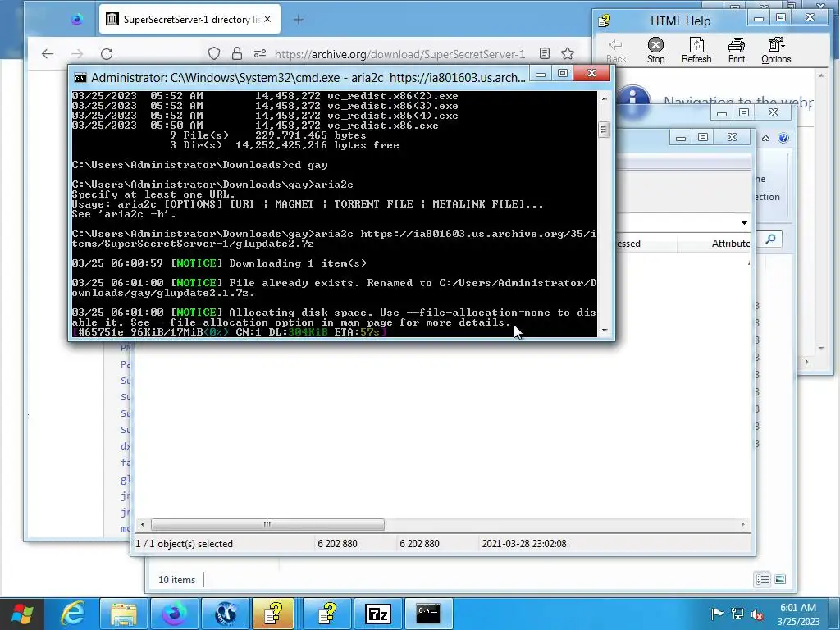Image resolution: width=840 pixels, height=630 pixels.
Task: Click '10 items' in Explorer status bar
Action: point(177,580)
